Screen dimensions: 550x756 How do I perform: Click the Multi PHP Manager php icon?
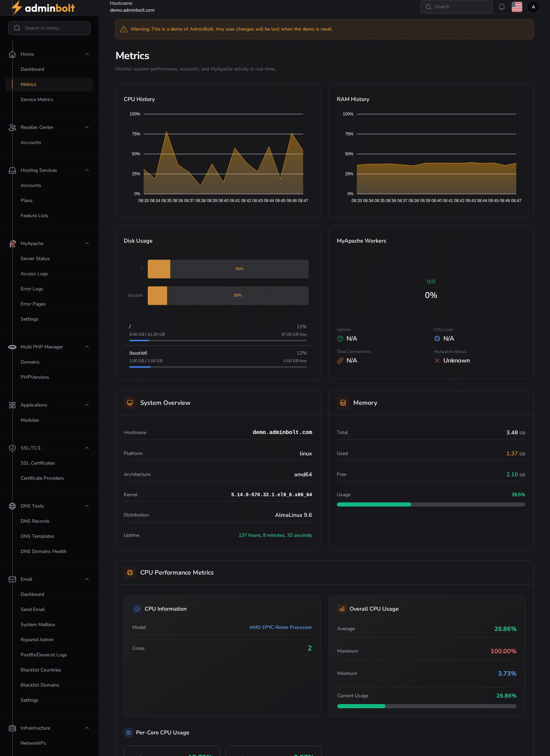(12, 347)
